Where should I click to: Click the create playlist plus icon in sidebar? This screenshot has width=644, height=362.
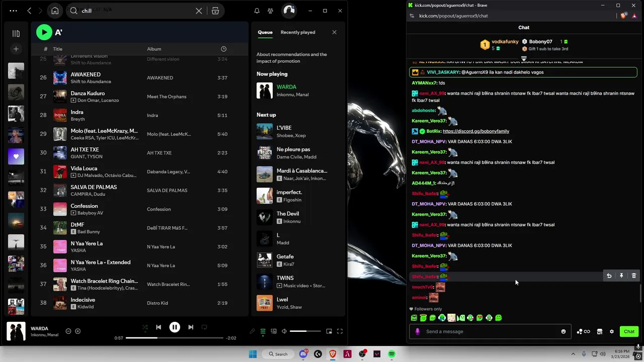16,49
